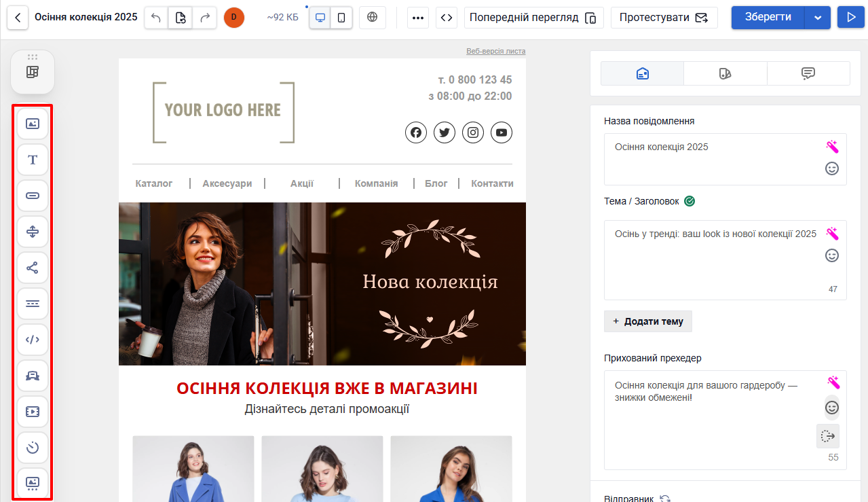Pick the Timer block icon
868x502 pixels.
coord(33,448)
